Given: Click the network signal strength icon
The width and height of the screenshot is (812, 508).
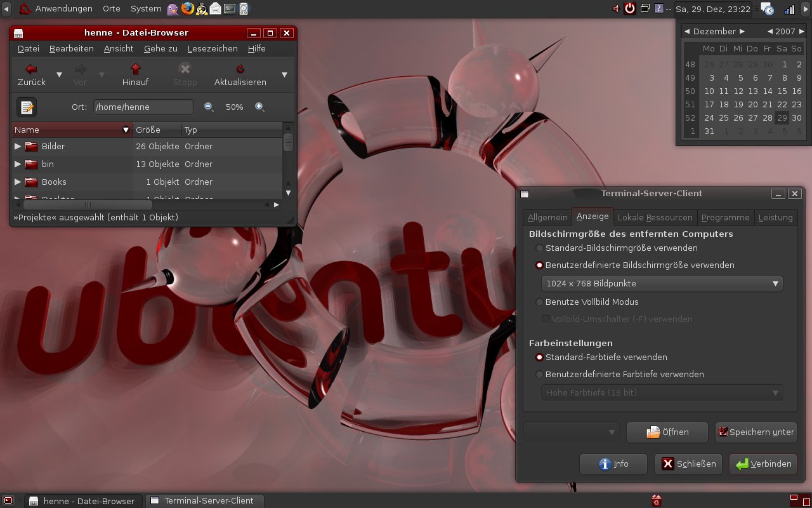Looking at the screenshot, I should pos(790,9).
